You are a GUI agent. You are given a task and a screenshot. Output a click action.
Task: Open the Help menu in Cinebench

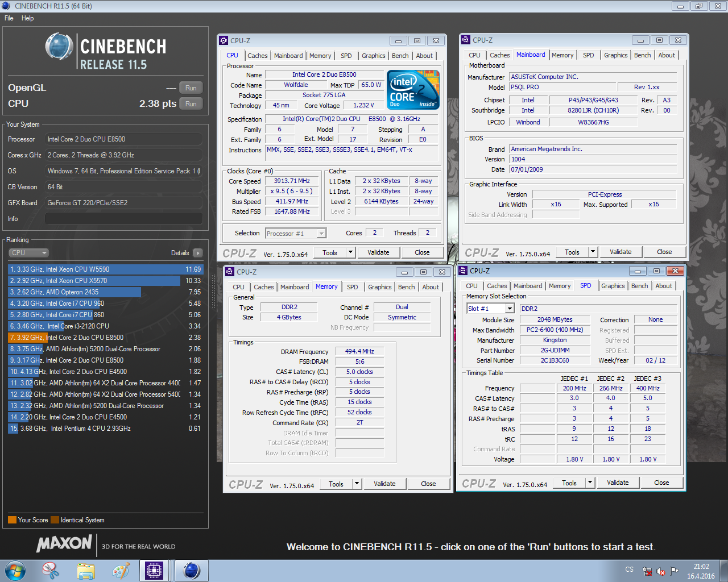click(x=27, y=18)
